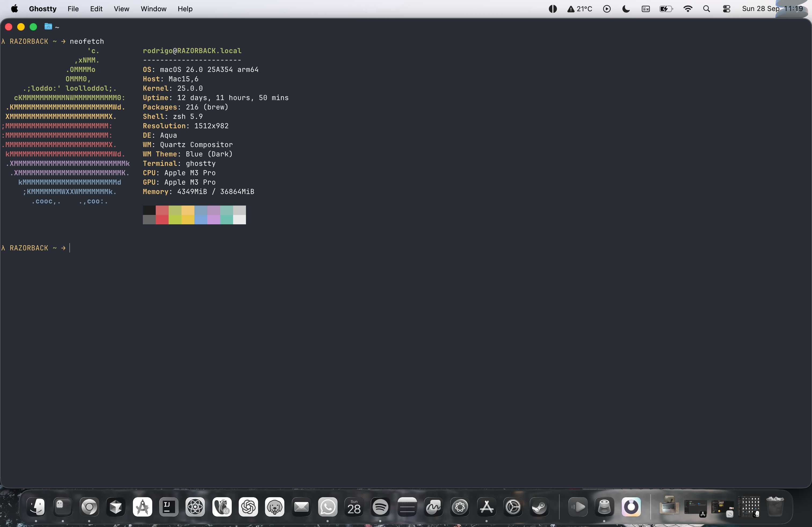
Task: Open Spotlight search magnifier
Action: click(x=706, y=9)
